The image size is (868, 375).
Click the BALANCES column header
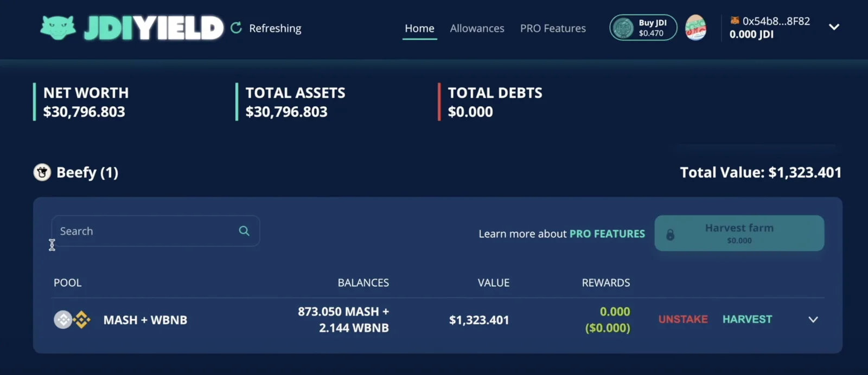(x=363, y=282)
